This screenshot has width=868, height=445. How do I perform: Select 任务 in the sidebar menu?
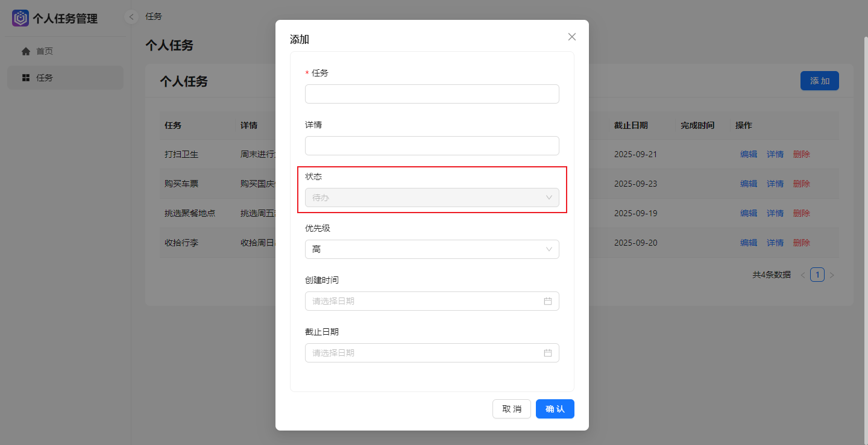pyautogui.click(x=45, y=77)
